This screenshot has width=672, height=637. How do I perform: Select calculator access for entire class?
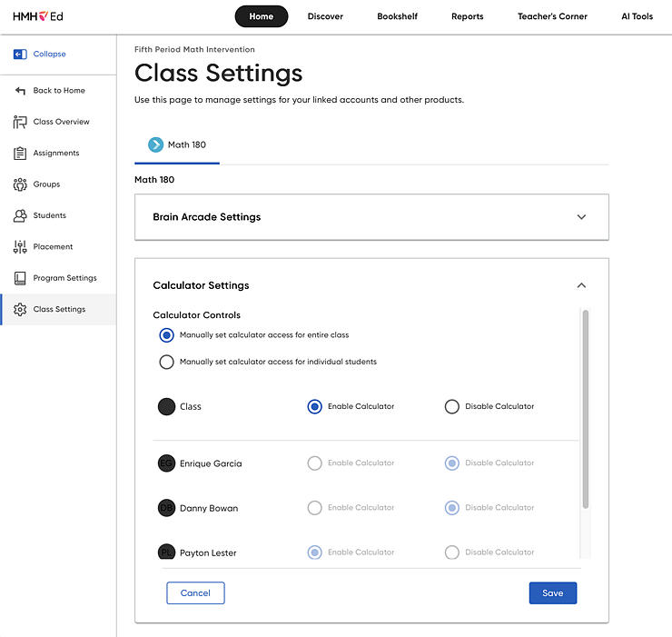click(x=167, y=335)
